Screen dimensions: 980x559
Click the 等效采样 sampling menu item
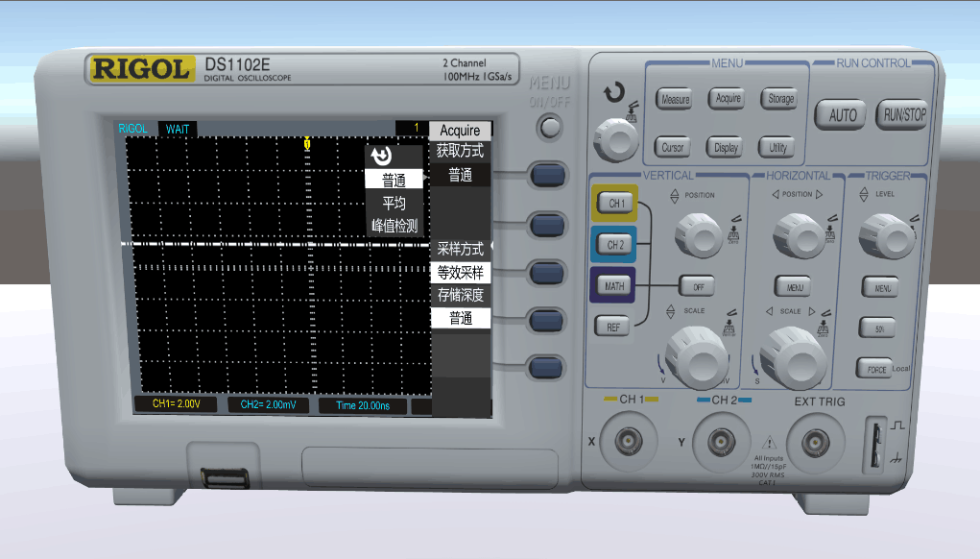click(461, 272)
